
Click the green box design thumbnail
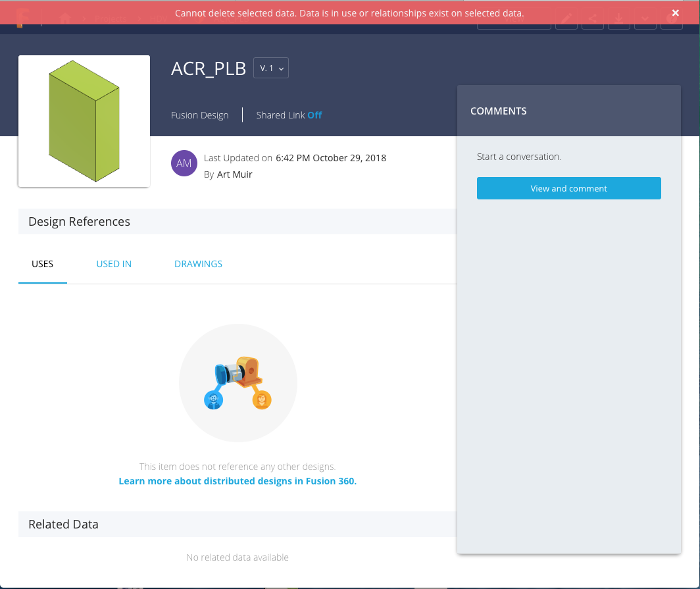(84, 121)
